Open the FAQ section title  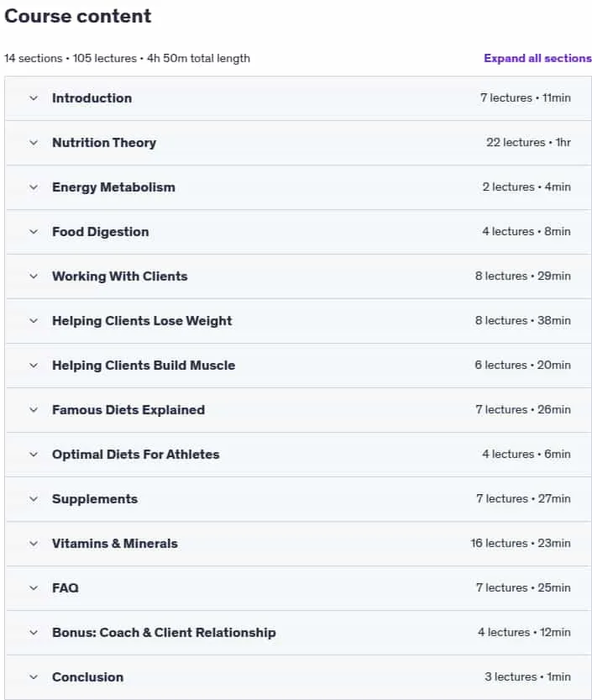(x=65, y=588)
